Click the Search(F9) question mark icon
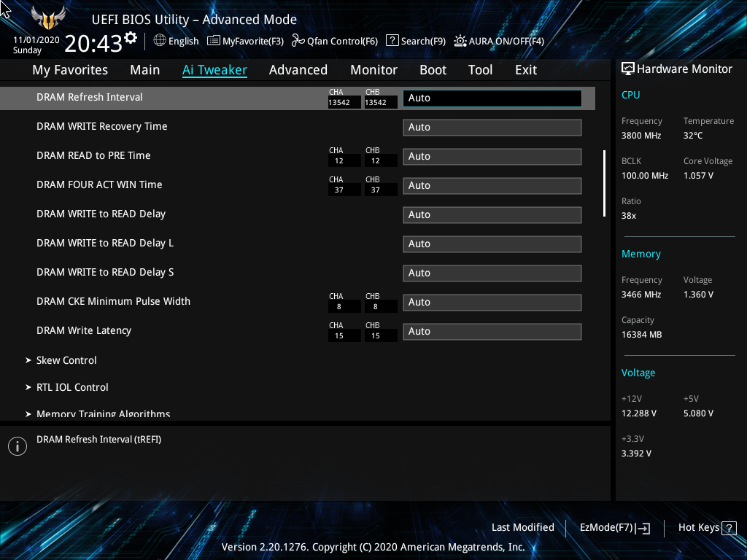Screen dimensions: 747x560 coord(392,40)
